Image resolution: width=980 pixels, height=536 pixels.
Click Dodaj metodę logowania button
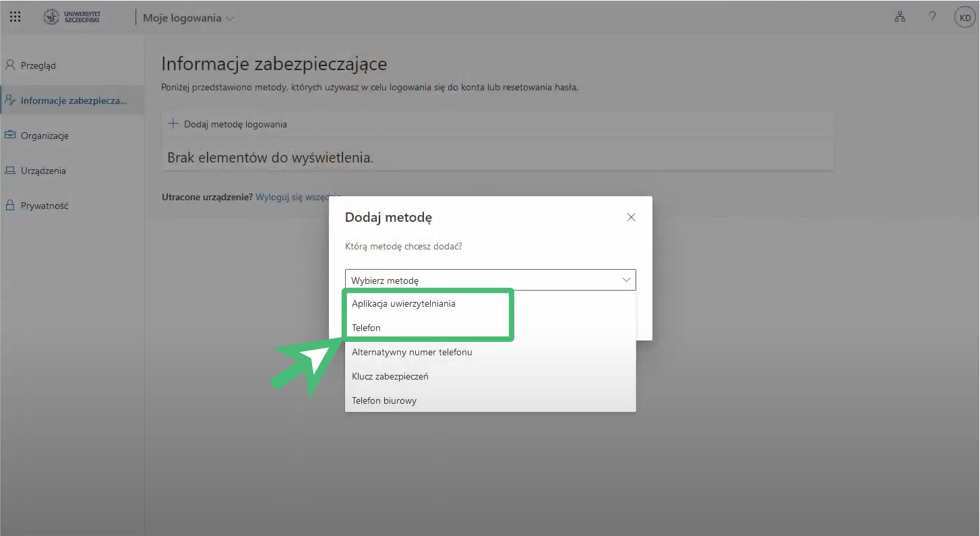tap(228, 124)
